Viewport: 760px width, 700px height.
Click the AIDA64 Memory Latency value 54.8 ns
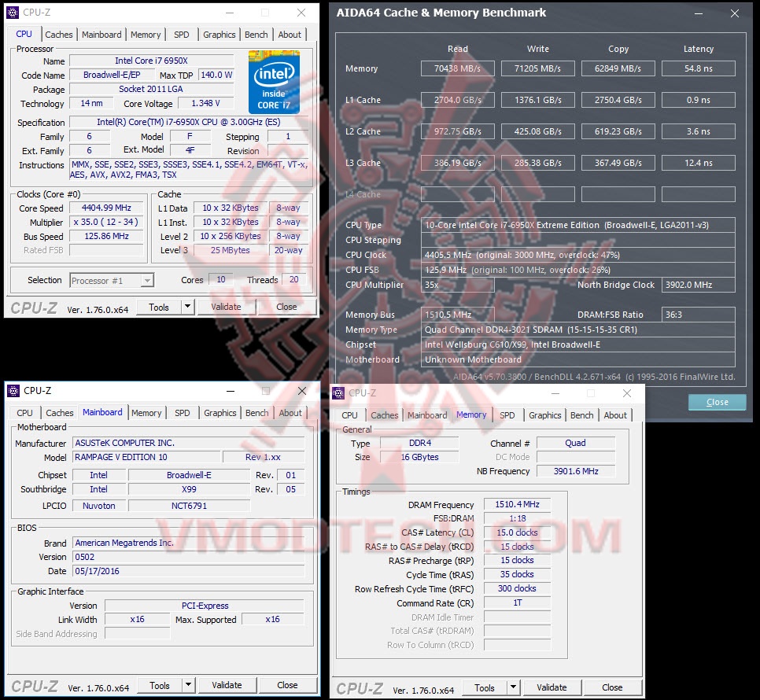[x=699, y=68]
